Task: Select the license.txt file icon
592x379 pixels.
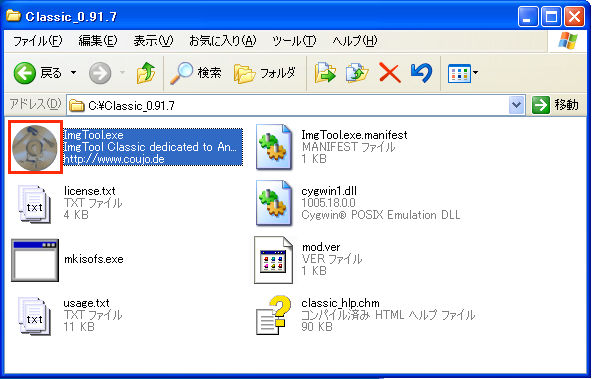Action: (x=35, y=203)
